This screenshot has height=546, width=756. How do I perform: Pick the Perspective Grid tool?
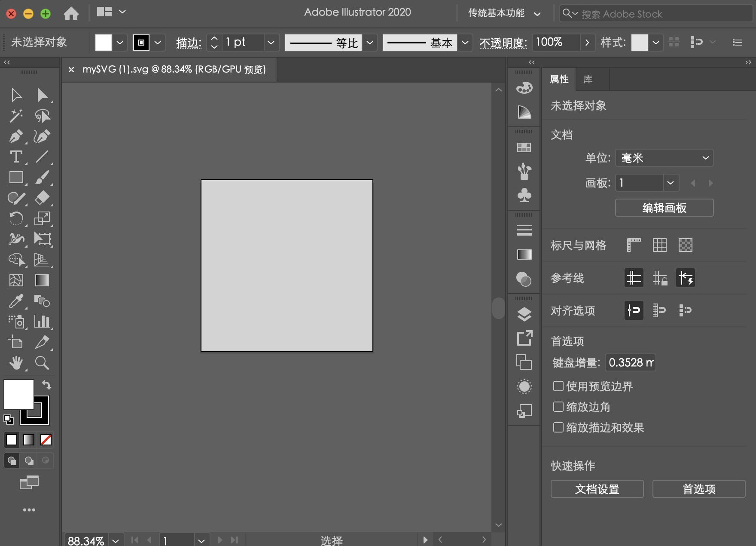point(42,260)
